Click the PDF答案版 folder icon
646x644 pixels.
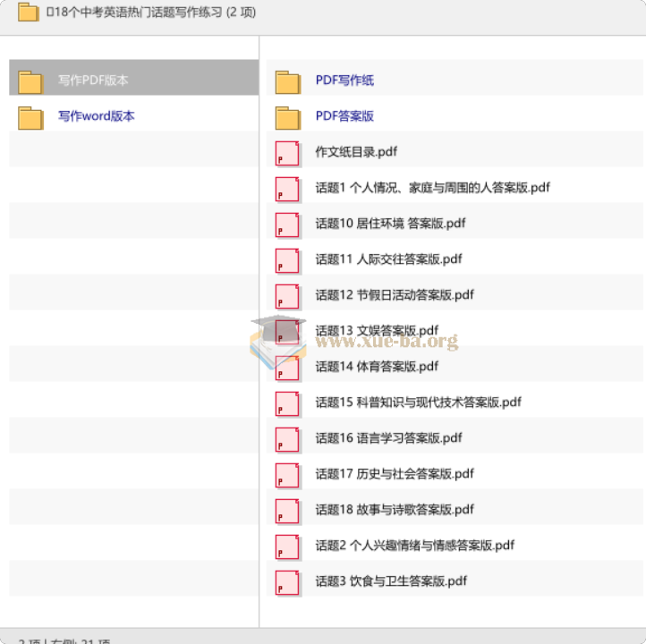click(x=287, y=117)
